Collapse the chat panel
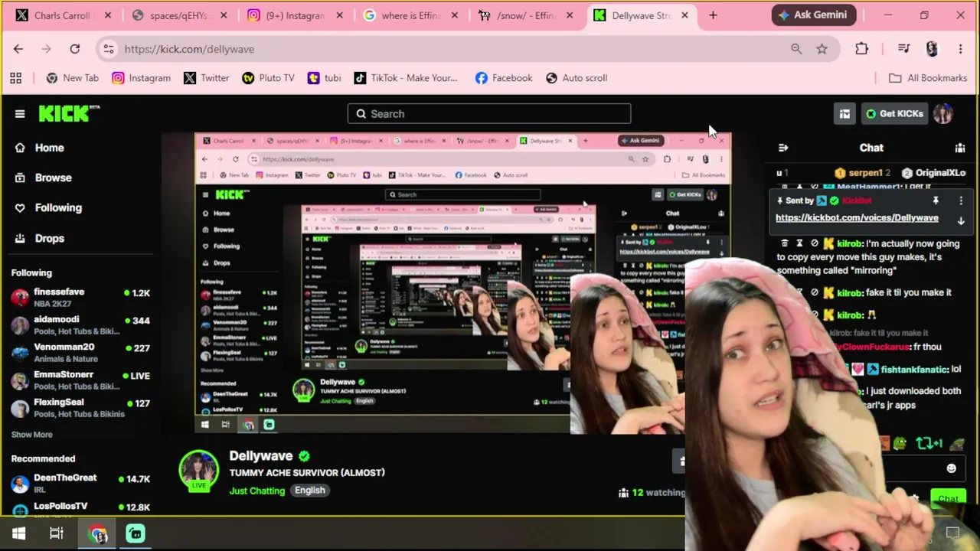The width and height of the screenshot is (980, 551). point(783,148)
